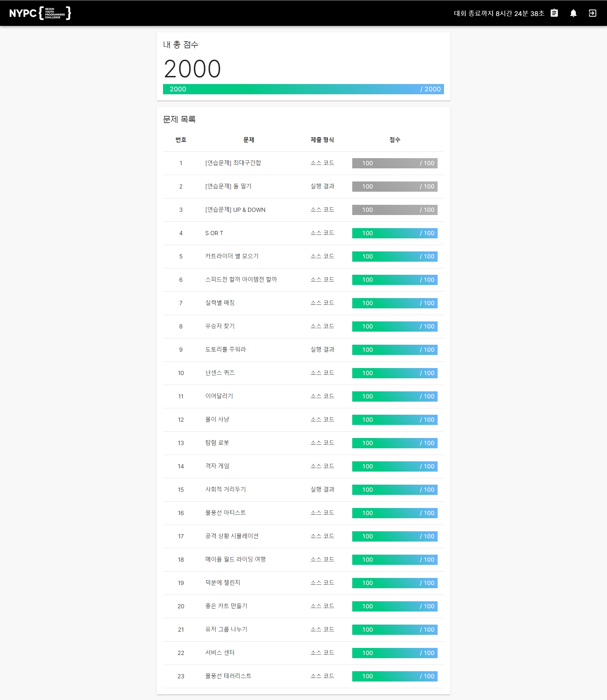Click the NYPC logo in header
Viewport: 607px width, 700px height.
pos(40,13)
